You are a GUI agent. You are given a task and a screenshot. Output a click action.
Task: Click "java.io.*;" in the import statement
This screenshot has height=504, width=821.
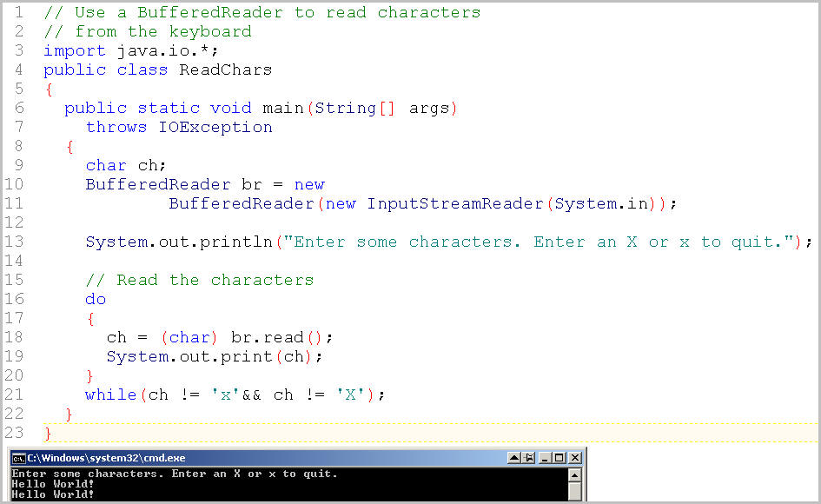(168, 50)
